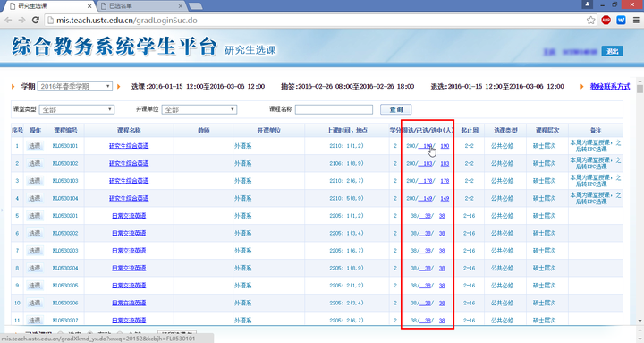Click the page scrollbar down arrow
The width and height of the screenshot is (644, 343).
(x=640, y=321)
